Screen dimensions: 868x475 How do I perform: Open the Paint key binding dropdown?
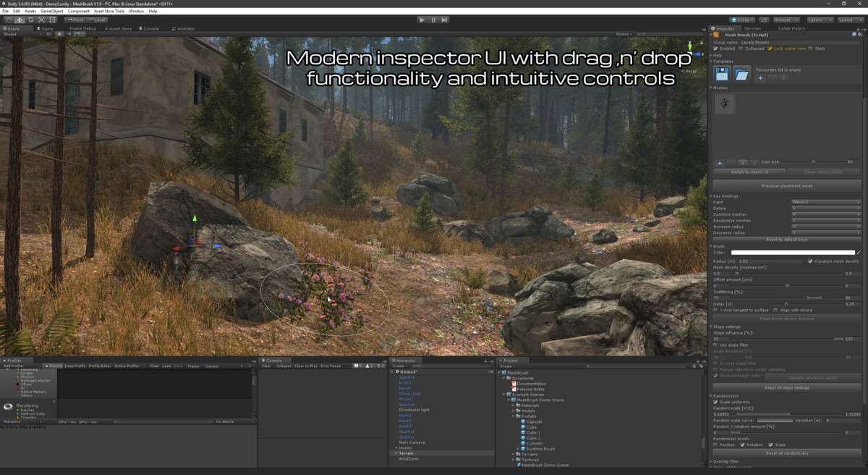(826, 202)
